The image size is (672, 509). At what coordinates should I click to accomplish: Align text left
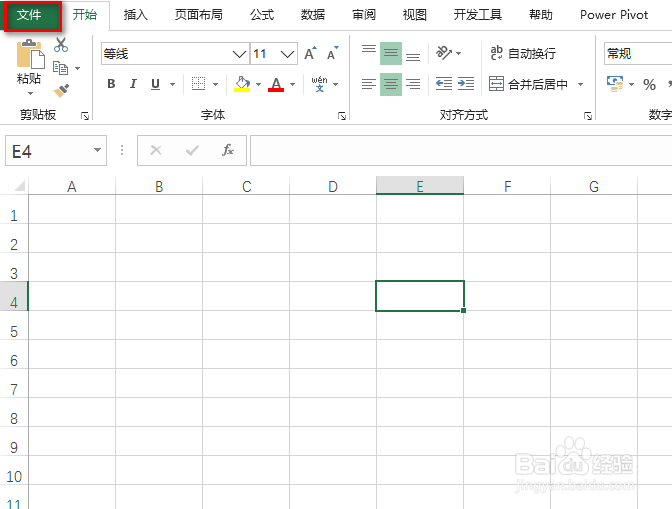(x=369, y=84)
